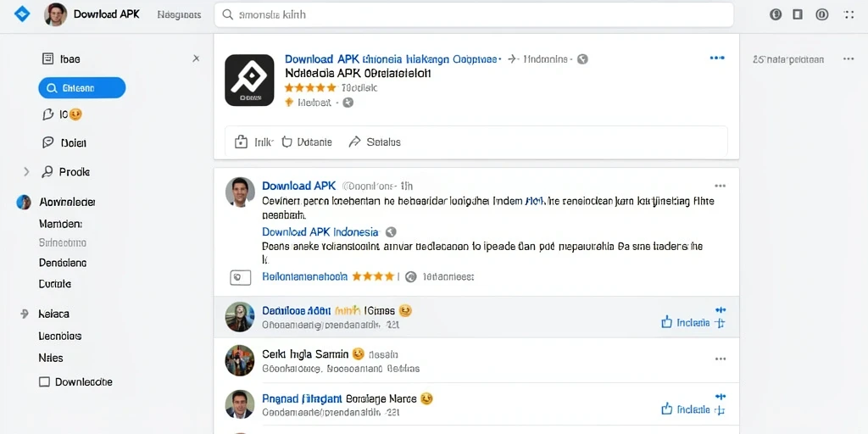Select Mamden in the sidebar list

pyautogui.click(x=61, y=224)
